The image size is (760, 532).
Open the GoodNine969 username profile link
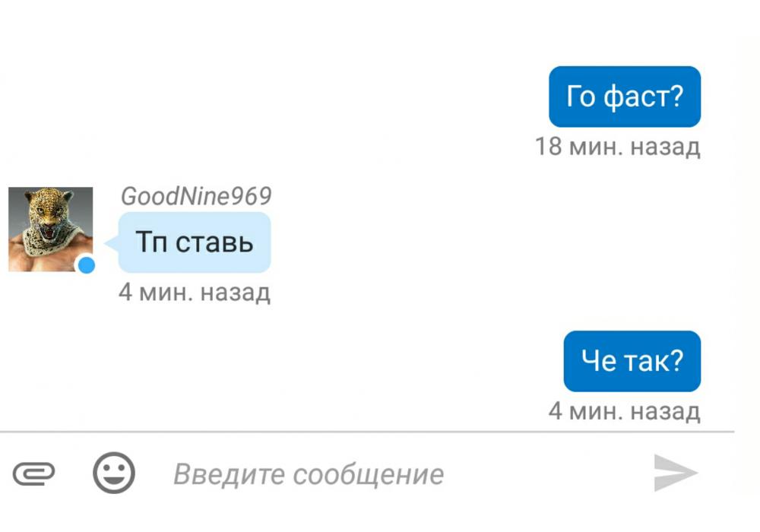pyautogui.click(x=195, y=196)
